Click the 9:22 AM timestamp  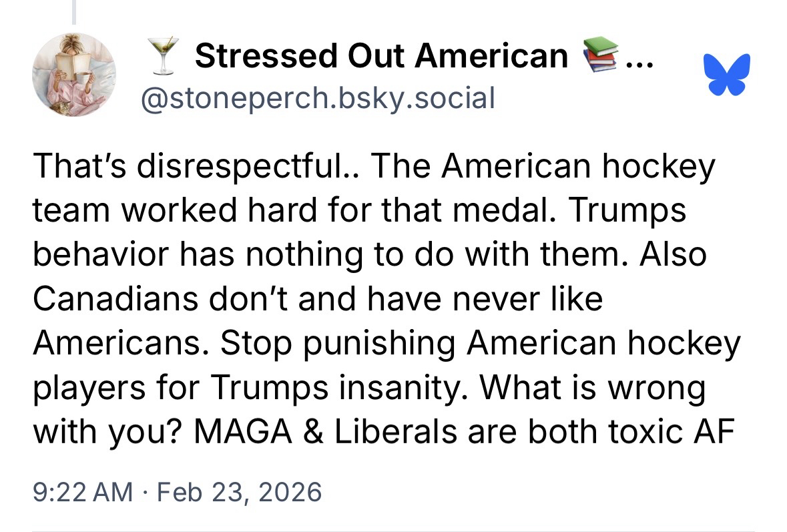(x=82, y=493)
